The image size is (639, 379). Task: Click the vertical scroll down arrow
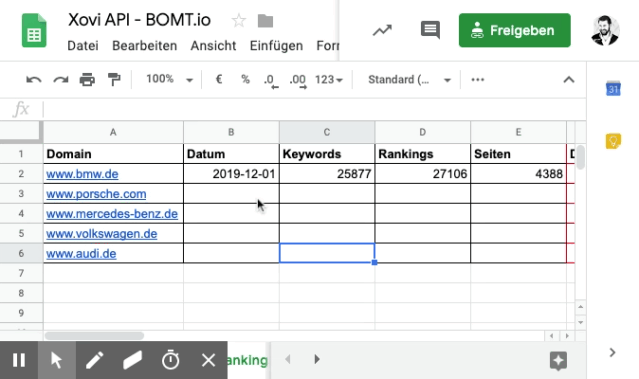tap(581, 322)
